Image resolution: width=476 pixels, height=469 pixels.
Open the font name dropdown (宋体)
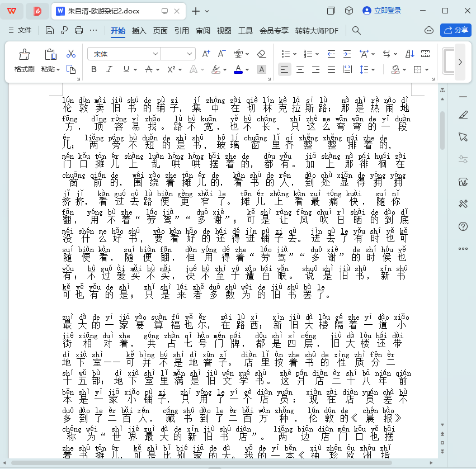155,54
